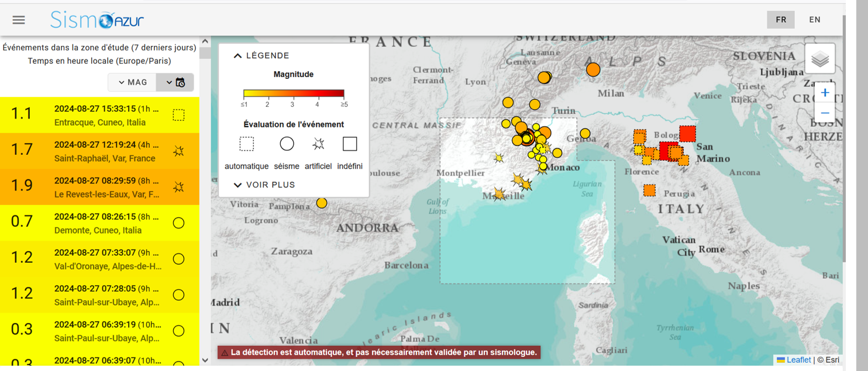Switch language to FR
The image size is (868, 371).
click(x=781, y=19)
